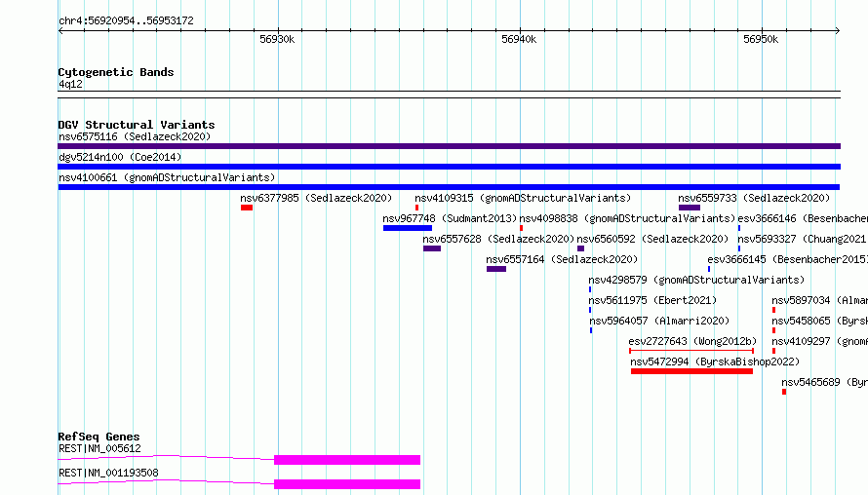Screen dimensions: 868x495
Task: Select purple bar under nsv6557628
Action: point(432,248)
